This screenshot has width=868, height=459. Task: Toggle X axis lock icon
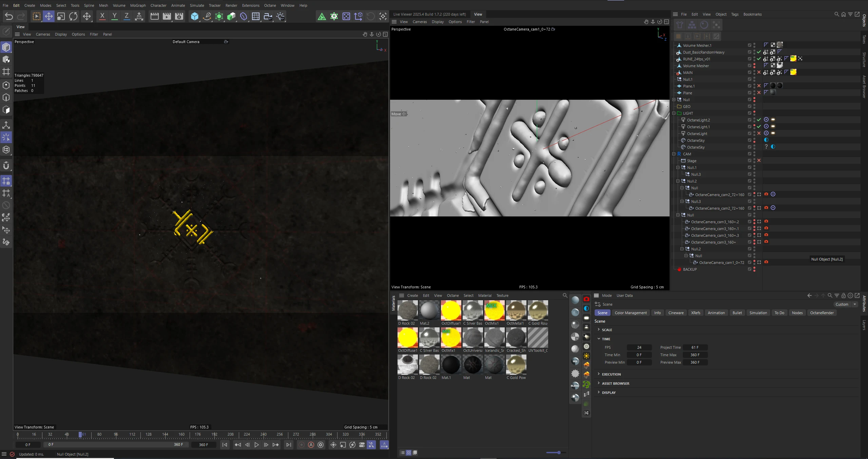coord(102,16)
